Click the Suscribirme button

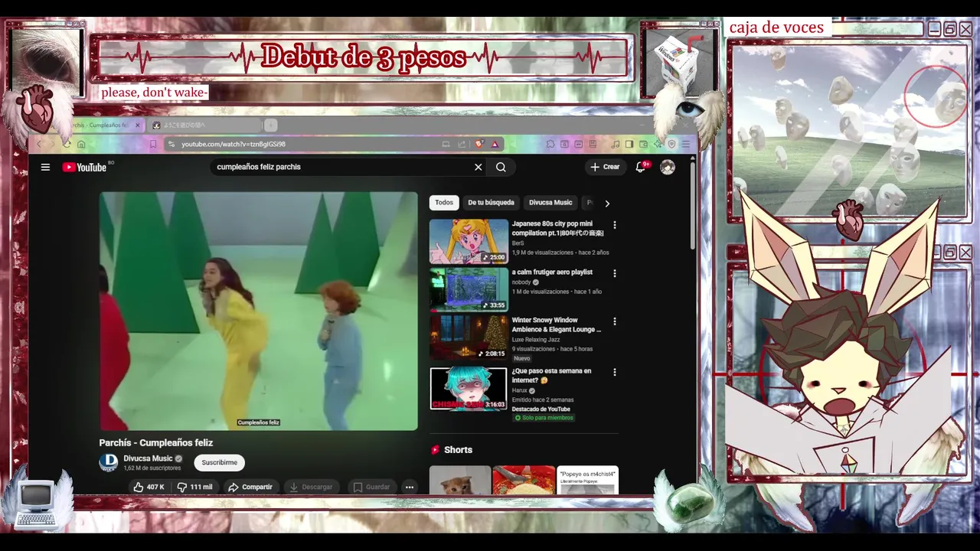tap(220, 462)
